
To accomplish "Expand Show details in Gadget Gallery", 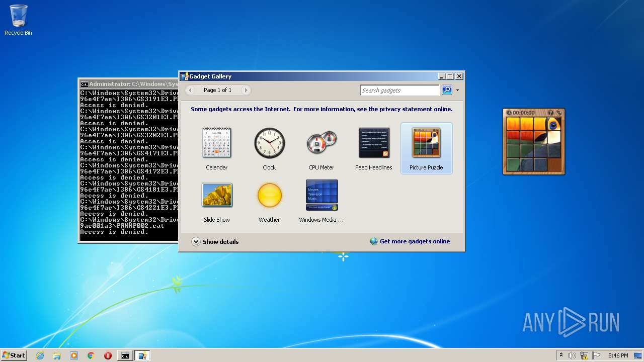I will 215,242.
